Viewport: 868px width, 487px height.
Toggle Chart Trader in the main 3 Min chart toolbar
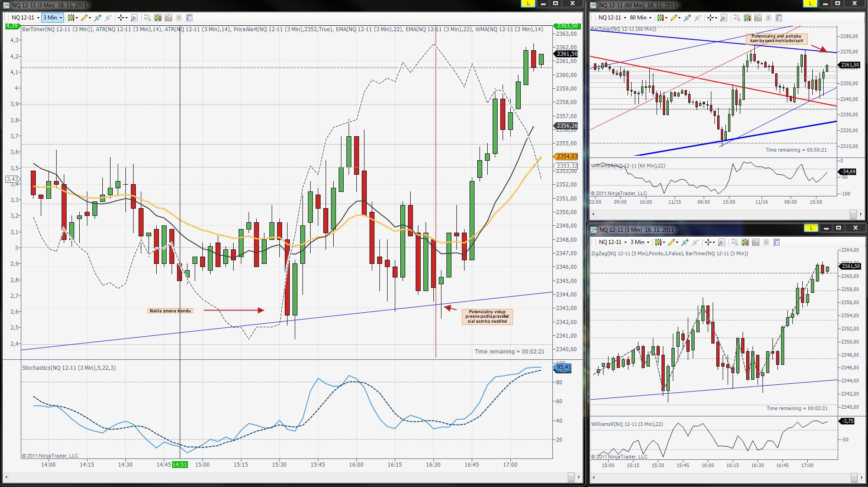(147, 18)
